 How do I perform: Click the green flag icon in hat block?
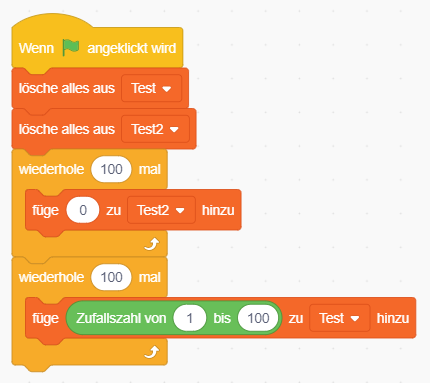[x=71, y=47]
